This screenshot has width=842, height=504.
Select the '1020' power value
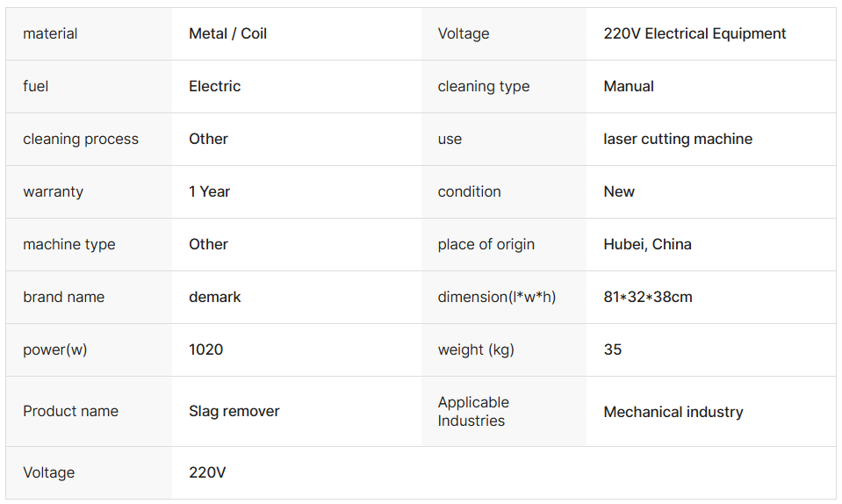[x=205, y=350]
